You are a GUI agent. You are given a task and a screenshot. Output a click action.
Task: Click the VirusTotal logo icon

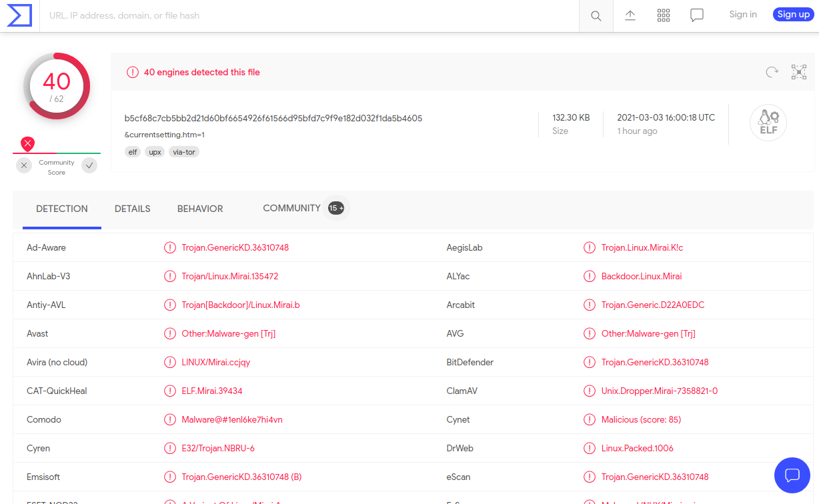pyautogui.click(x=19, y=15)
